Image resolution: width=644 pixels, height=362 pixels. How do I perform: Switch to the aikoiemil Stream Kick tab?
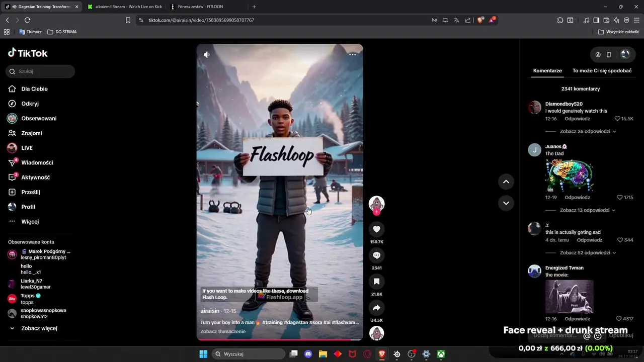124,7
